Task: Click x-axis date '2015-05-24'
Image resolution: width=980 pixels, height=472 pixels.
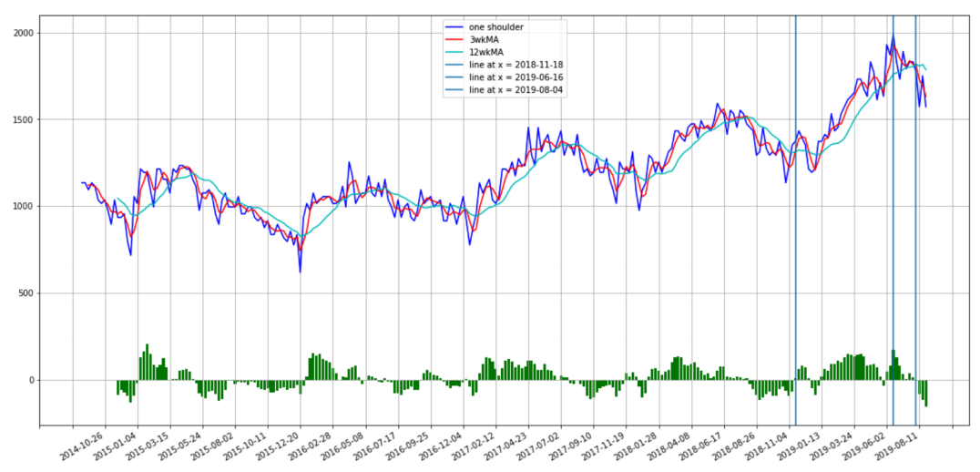Action: pos(180,445)
